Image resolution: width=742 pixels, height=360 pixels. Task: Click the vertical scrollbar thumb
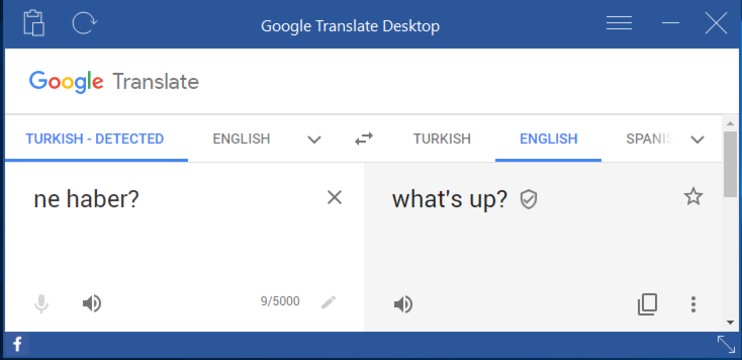click(x=730, y=164)
